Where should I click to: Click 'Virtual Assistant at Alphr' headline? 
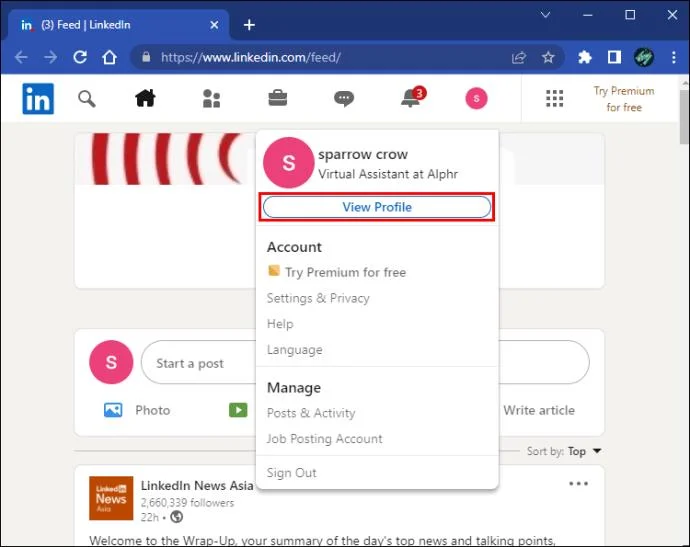tap(388, 174)
